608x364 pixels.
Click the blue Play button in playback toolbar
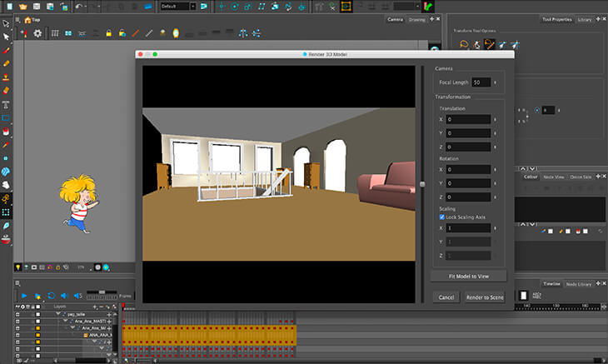click(x=24, y=296)
